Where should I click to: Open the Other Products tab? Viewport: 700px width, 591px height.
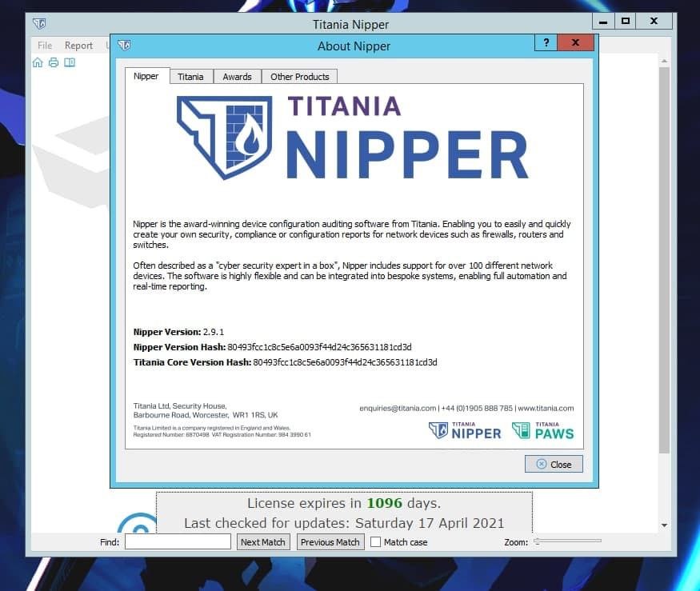coord(299,77)
